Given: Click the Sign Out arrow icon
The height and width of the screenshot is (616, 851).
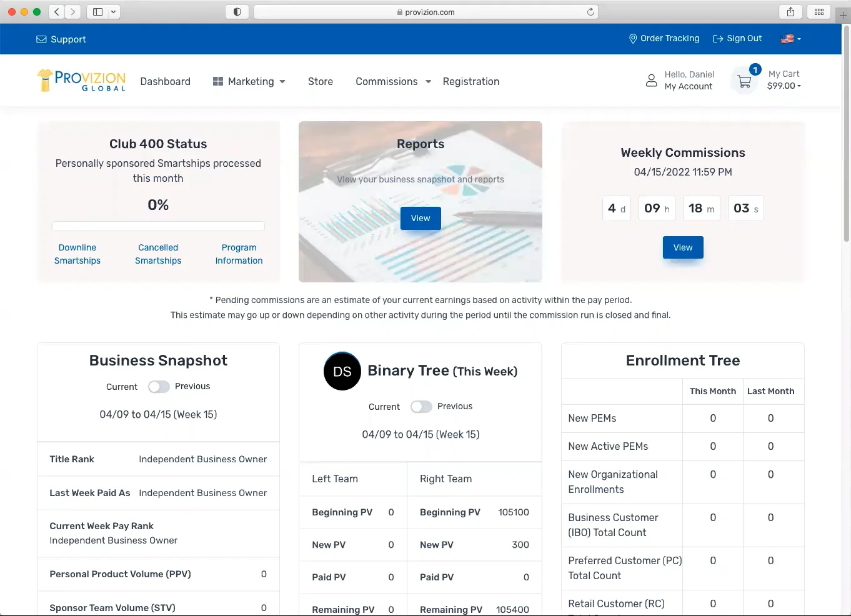Looking at the screenshot, I should point(718,39).
